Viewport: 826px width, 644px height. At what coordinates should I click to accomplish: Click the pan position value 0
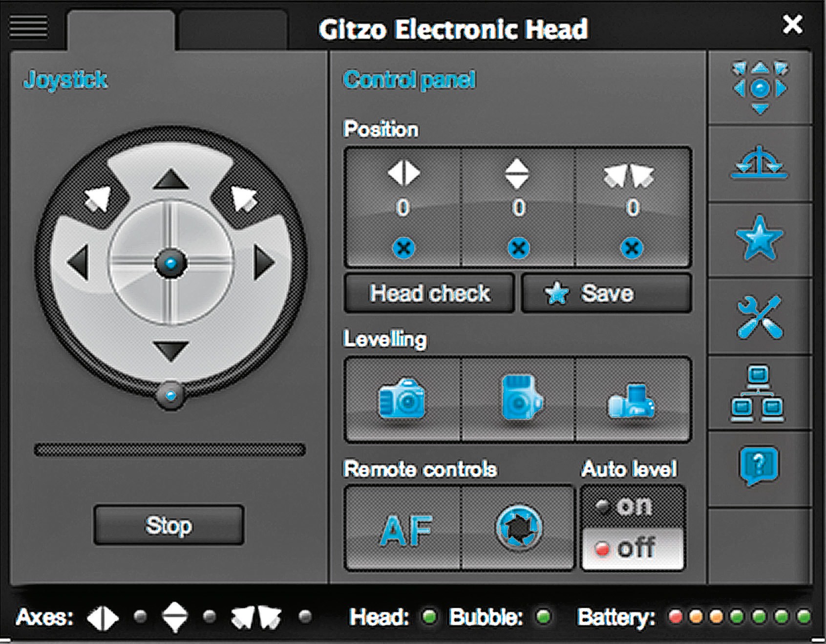click(x=403, y=208)
